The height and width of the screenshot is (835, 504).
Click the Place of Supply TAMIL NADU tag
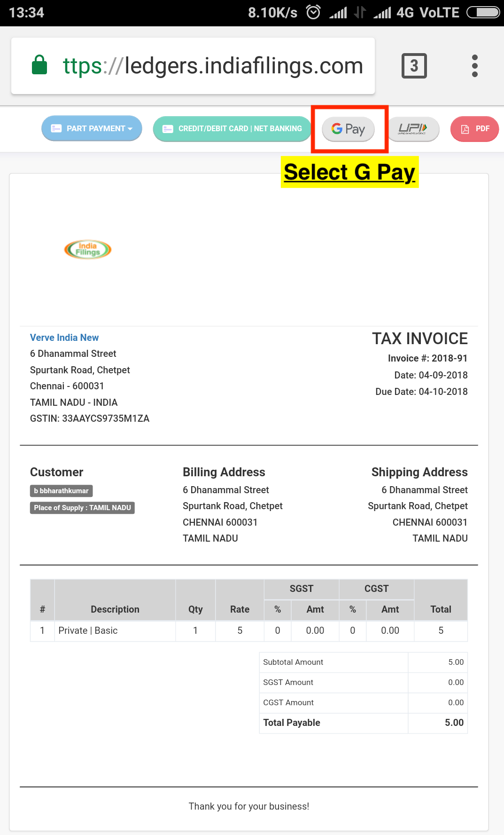[x=82, y=508]
